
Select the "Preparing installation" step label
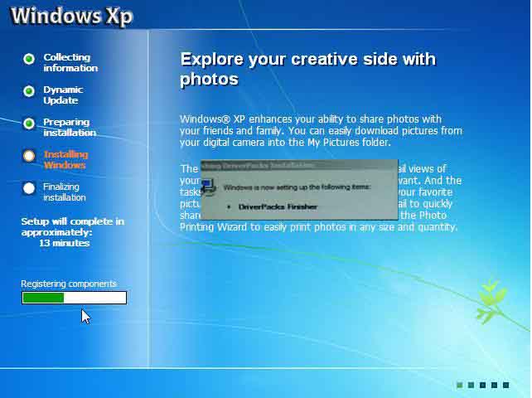[x=70, y=128]
